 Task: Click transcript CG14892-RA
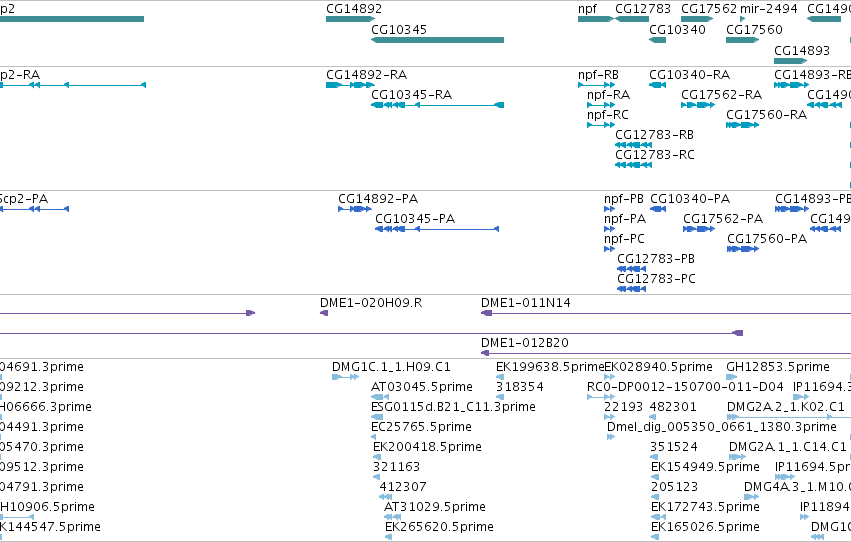(x=350, y=85)
